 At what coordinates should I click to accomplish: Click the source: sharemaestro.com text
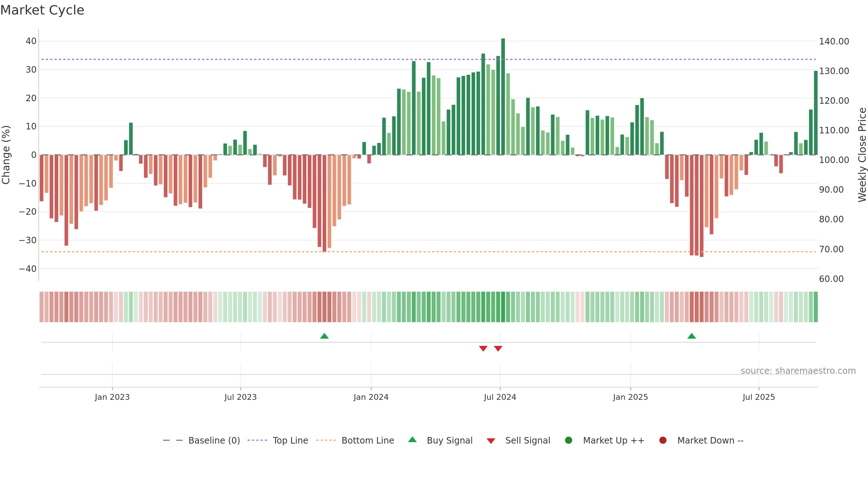[798, 371]
